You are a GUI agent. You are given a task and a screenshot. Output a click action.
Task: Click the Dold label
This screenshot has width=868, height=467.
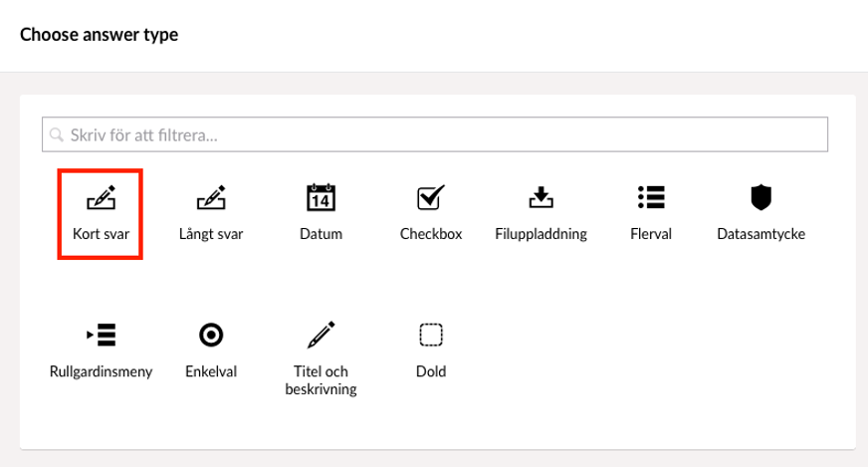click(x=431, y=371)
